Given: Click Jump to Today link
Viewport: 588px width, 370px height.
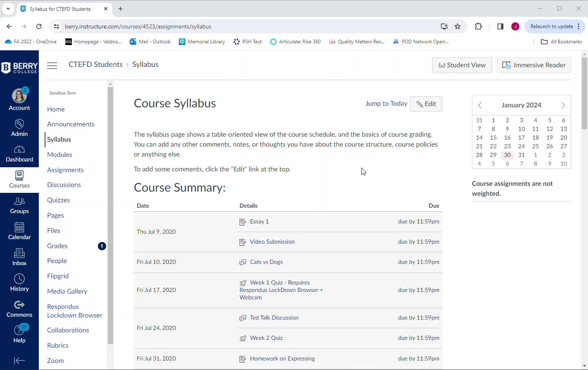Looking at the screenshot, I should pyautogui.click(x=386, y=104).
